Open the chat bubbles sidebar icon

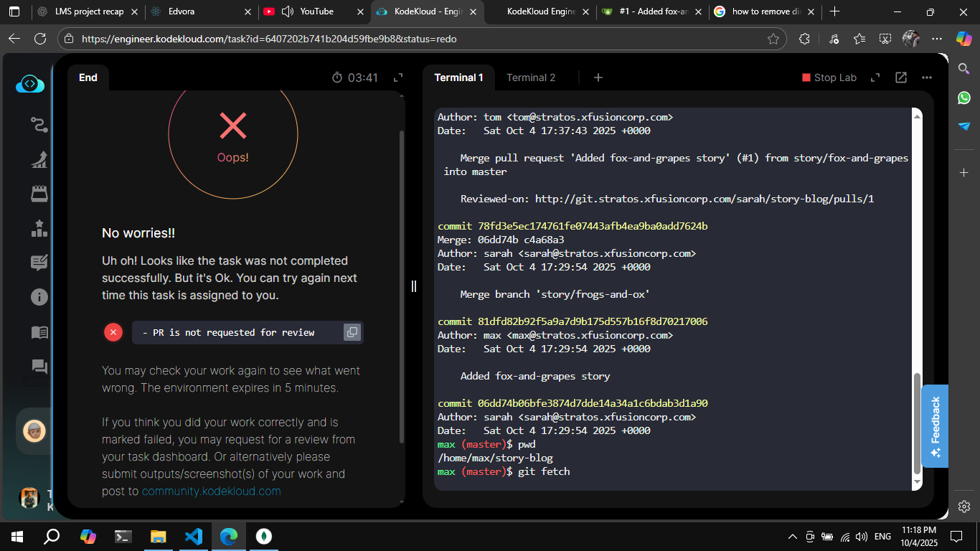(39, 367)
